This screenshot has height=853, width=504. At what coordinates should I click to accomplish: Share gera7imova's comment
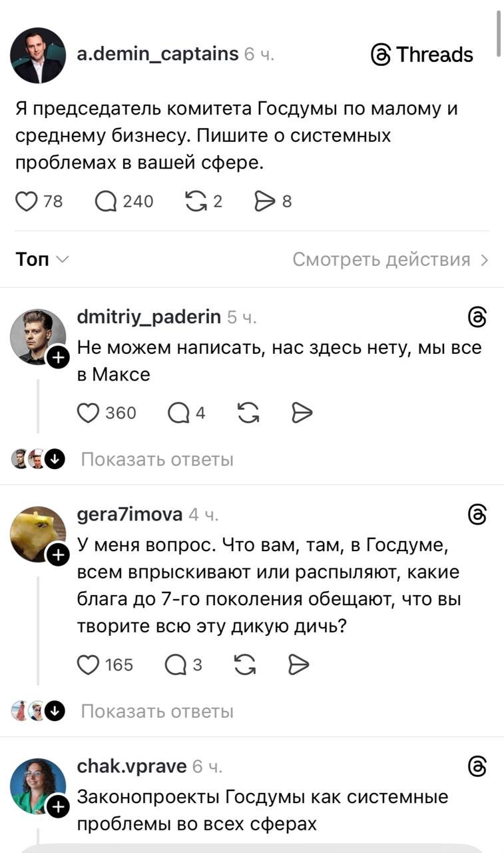point(300,664)
